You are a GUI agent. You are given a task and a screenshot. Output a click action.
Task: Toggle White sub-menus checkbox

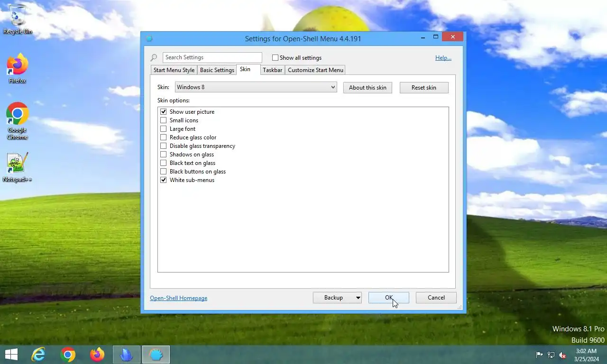164,180
